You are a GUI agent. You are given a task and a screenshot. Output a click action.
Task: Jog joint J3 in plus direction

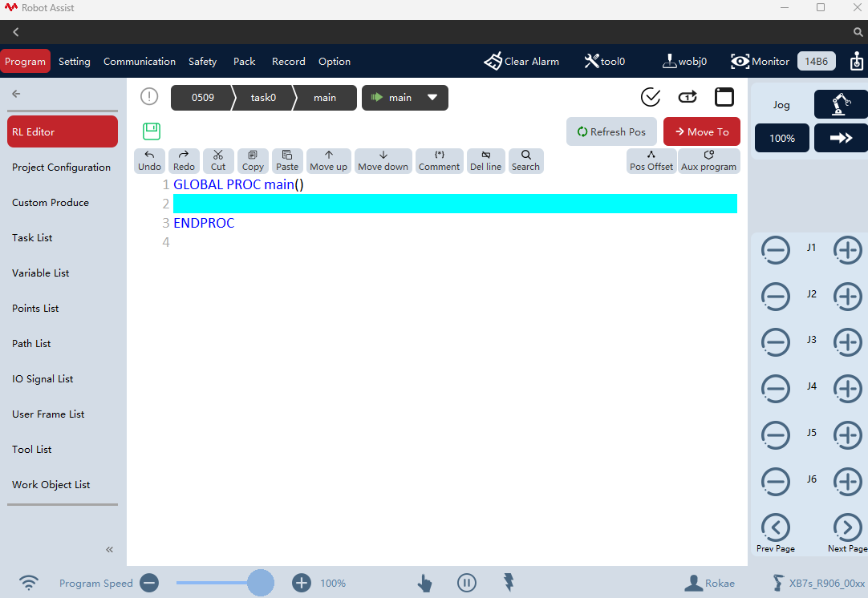pyautogui.click(x=847, y=342)
